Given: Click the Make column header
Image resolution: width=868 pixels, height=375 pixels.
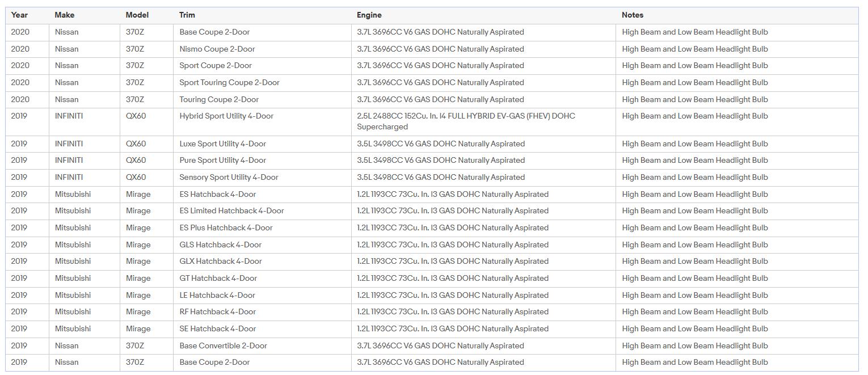Looking at the screenshot, I should [x=64, y=15].
